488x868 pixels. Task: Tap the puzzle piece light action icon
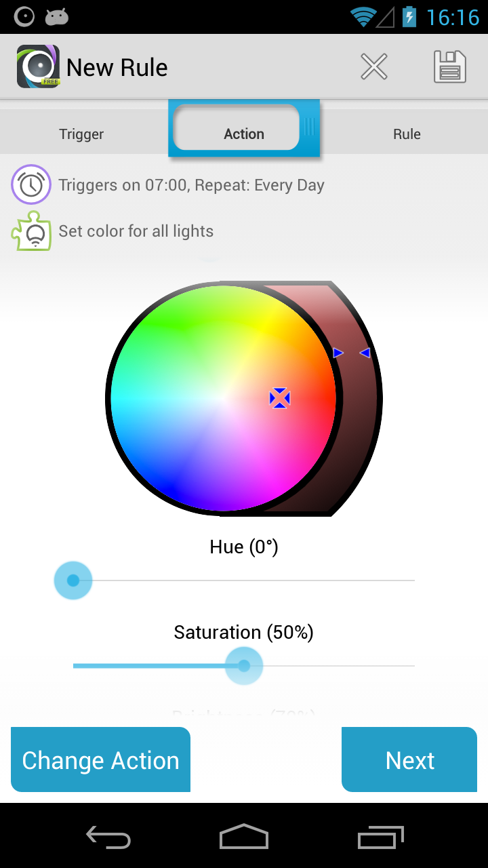(31, 231)
